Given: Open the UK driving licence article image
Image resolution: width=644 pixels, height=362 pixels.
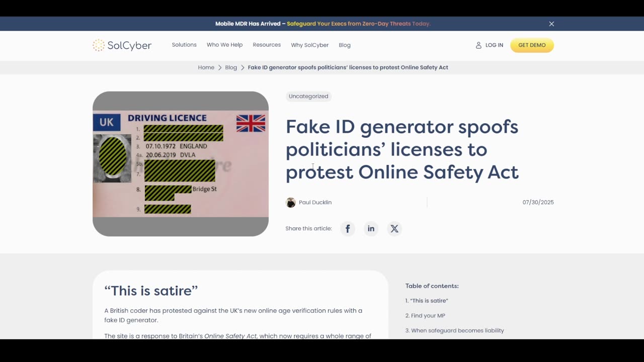Looking at the screenshot, I should click(181, 164).
